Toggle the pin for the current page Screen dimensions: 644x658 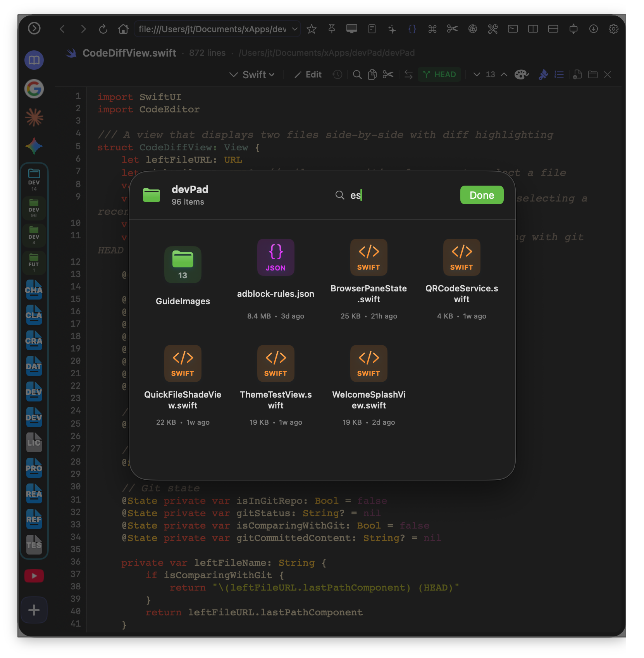tap(332, 29)
